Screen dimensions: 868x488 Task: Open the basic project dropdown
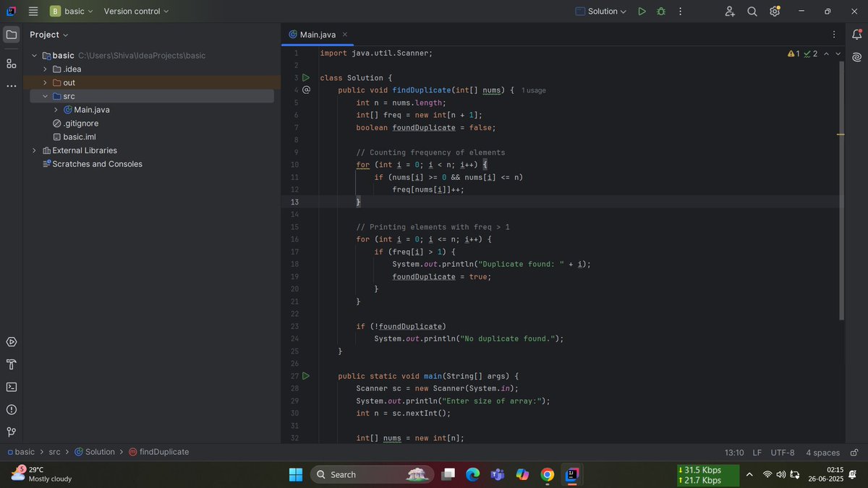(x=72, y=12)
